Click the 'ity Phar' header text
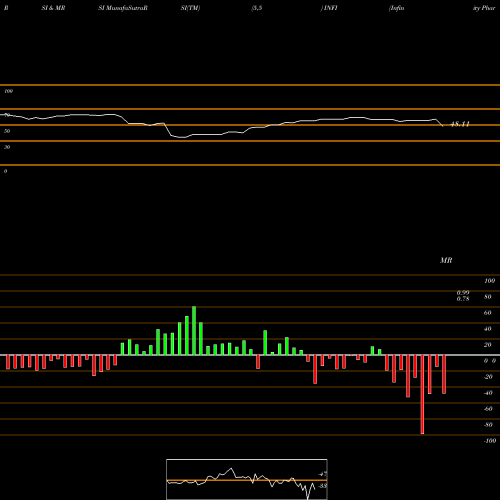This screenshot has width=500, height=500. pos(484,8)
